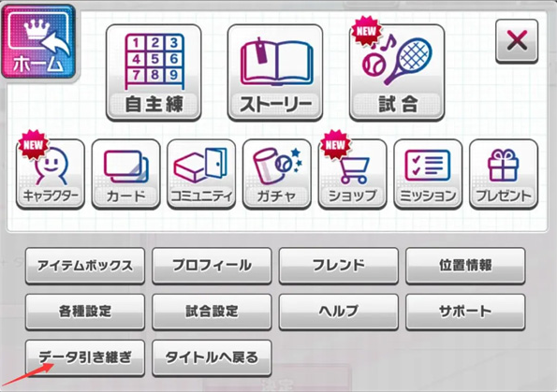
Task: Open アイテムボックス item box
Action: pos(85,266)
